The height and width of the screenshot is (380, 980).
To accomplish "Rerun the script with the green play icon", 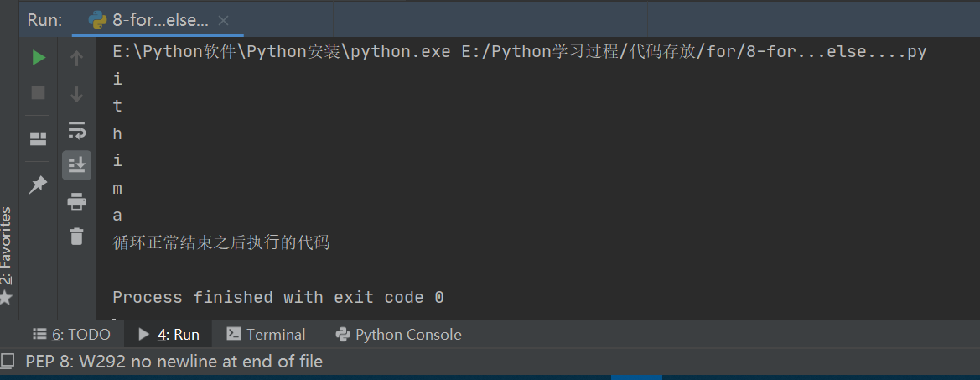I will point(39,58).
